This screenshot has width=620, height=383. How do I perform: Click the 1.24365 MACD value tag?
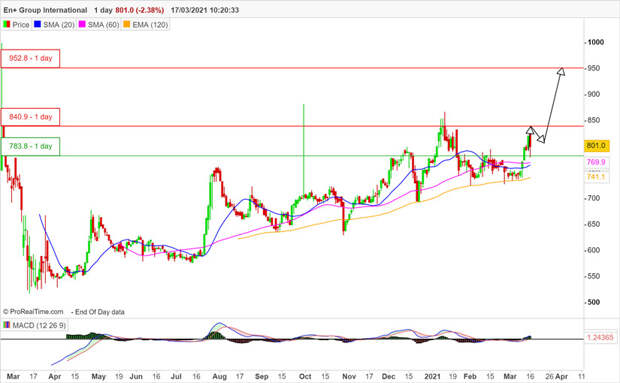[x=600, y=338]
